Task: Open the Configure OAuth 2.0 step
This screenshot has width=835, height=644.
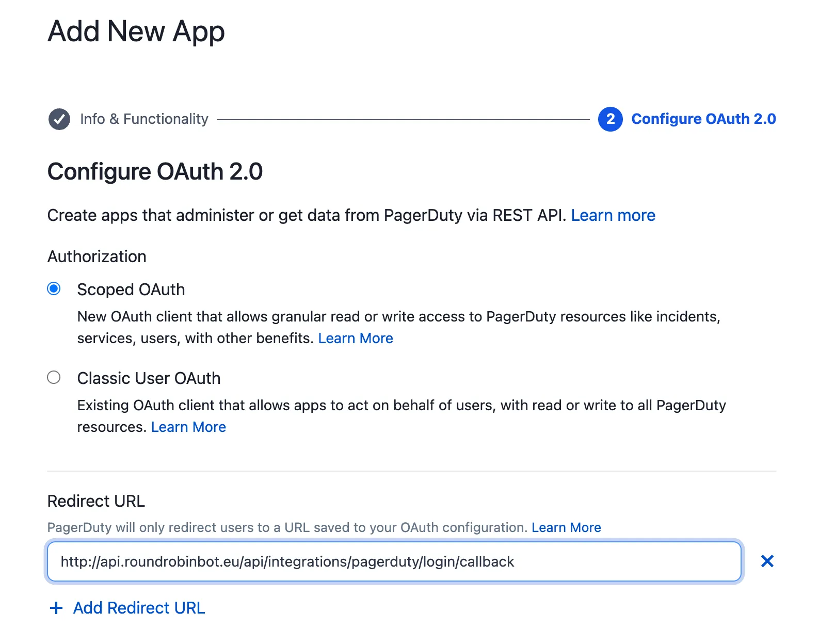Action: [703, 119]
